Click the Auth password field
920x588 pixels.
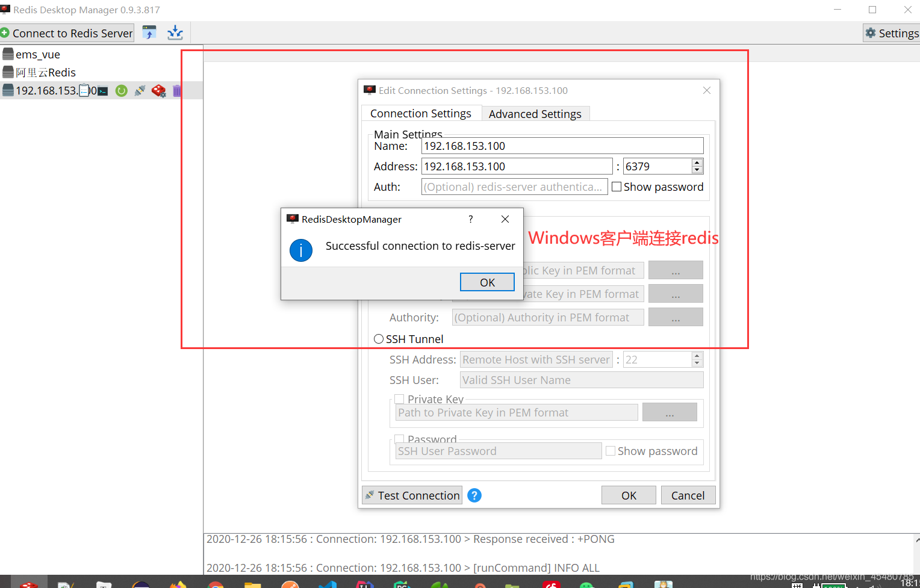point(514,187)
